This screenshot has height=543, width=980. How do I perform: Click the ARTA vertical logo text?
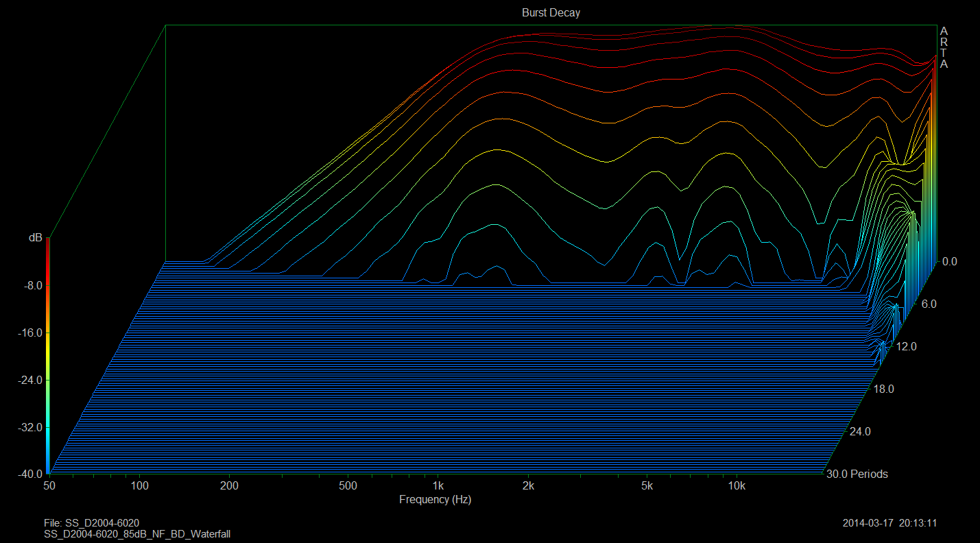pyautogui.click(x=944, y=47)
